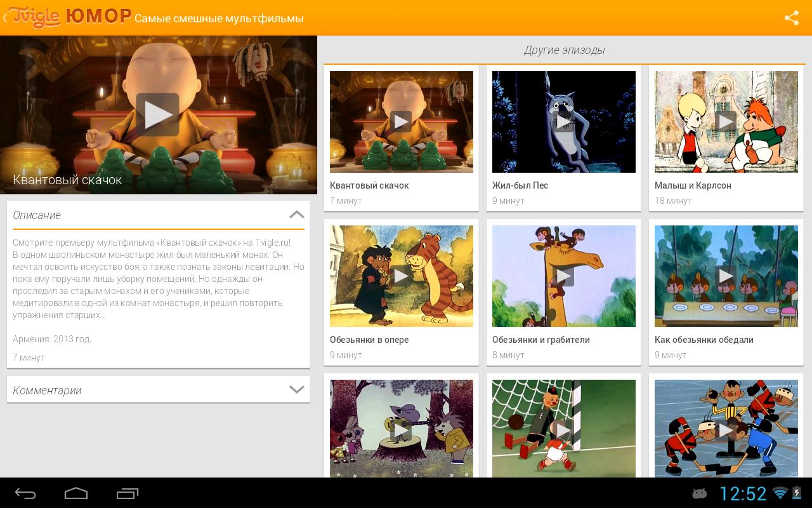This screenshot has height=508, width=812.
Task: Play the hockey cartoon thumbnail
Action: coord(726,429)
